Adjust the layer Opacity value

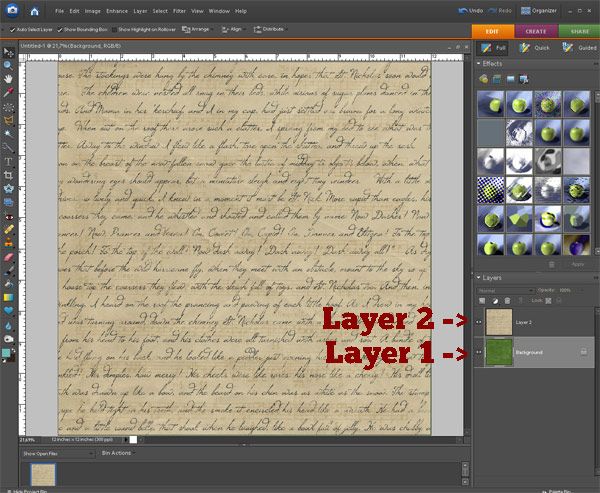(x=566, y=290)
